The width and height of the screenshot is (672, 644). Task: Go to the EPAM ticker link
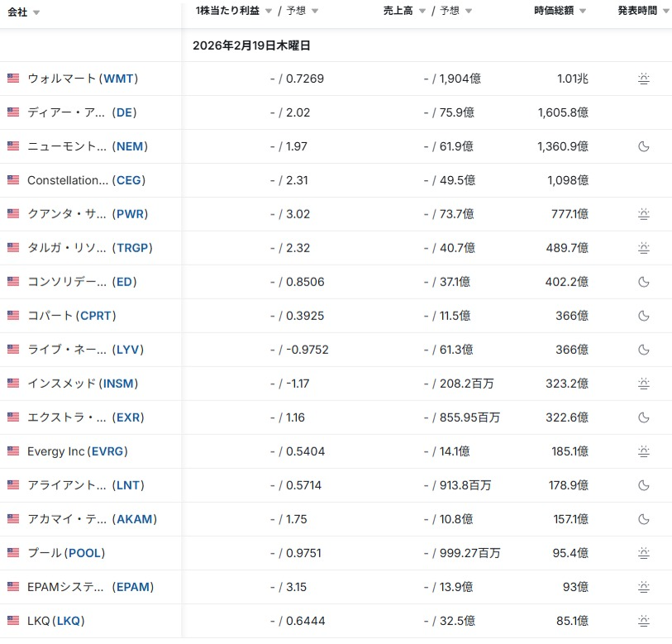coord(135,587)
